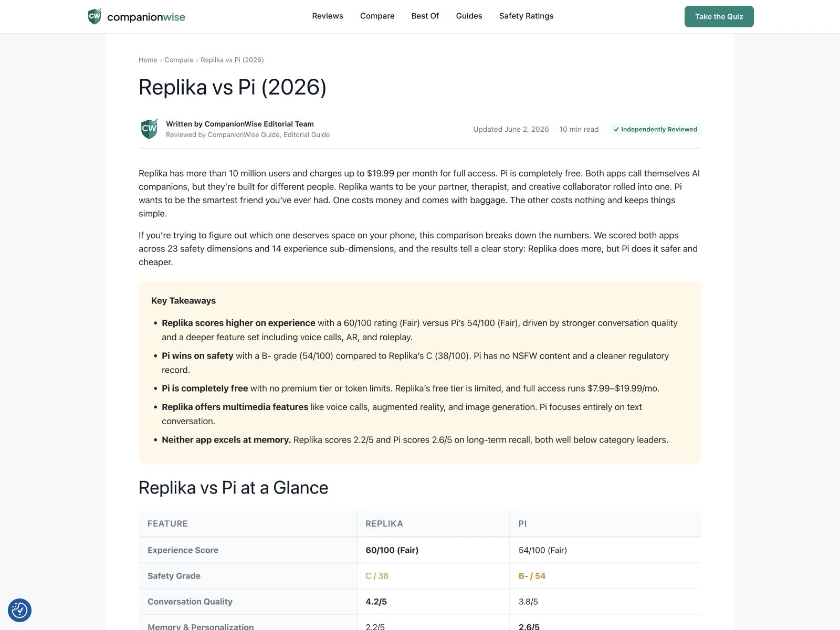
Task: Open the Compare menu item
Action: click(x=377, y=16)
